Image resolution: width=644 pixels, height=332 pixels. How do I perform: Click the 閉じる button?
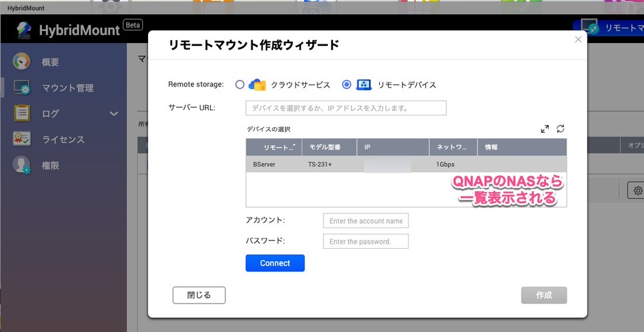tap(199, 295)
